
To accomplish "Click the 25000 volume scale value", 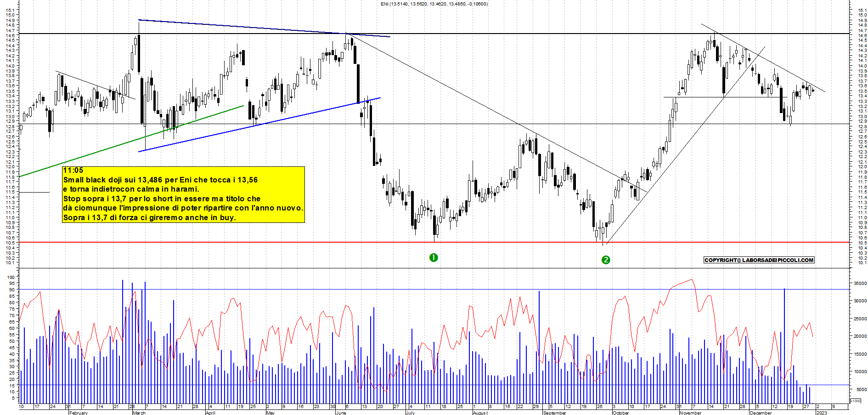I will click(860, 319).
